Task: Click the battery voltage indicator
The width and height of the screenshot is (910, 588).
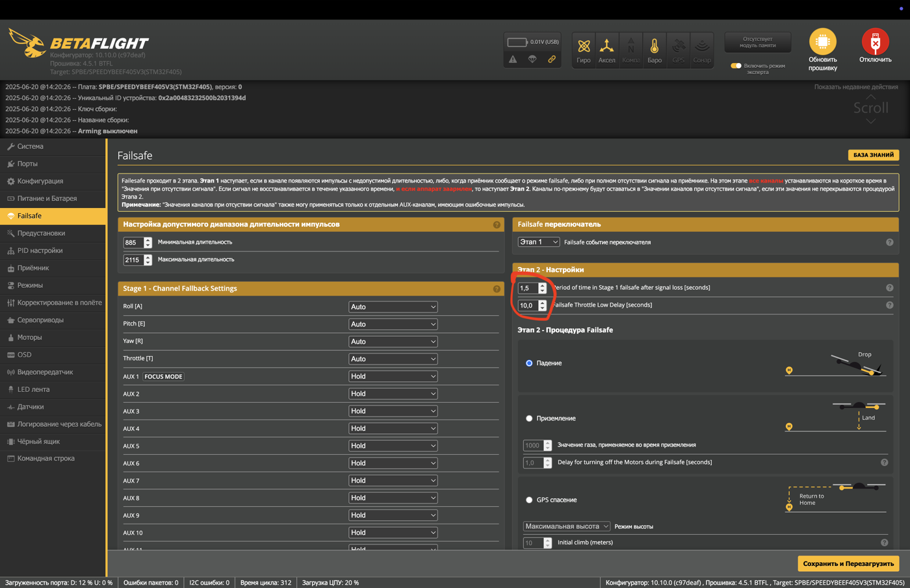Action: (x=533, y=42)
